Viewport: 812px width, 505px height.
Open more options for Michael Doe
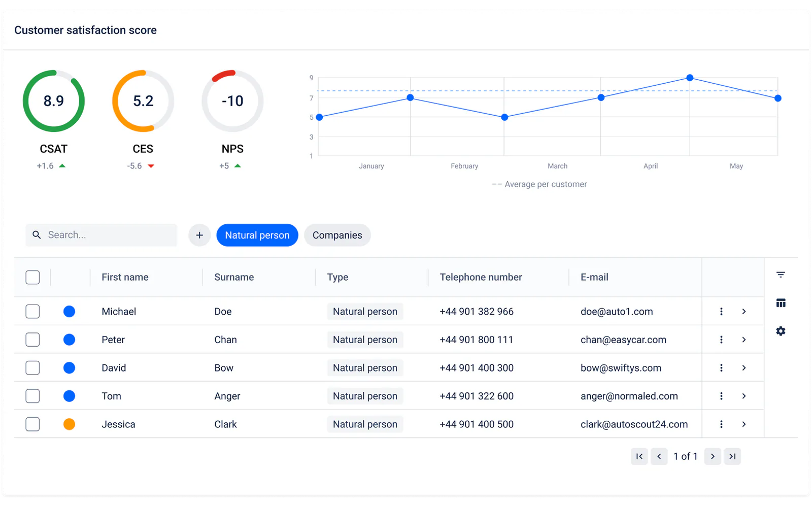pos(721,312)
